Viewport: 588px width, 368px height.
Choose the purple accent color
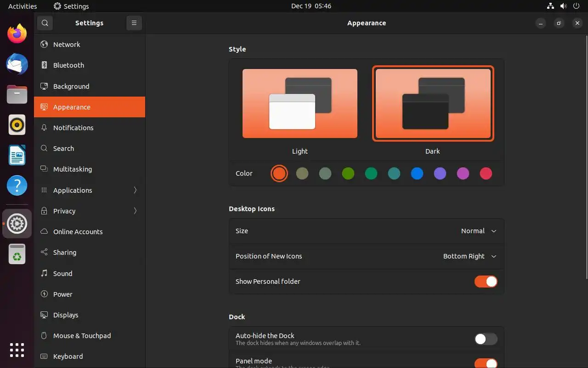[x=440, y=173]
